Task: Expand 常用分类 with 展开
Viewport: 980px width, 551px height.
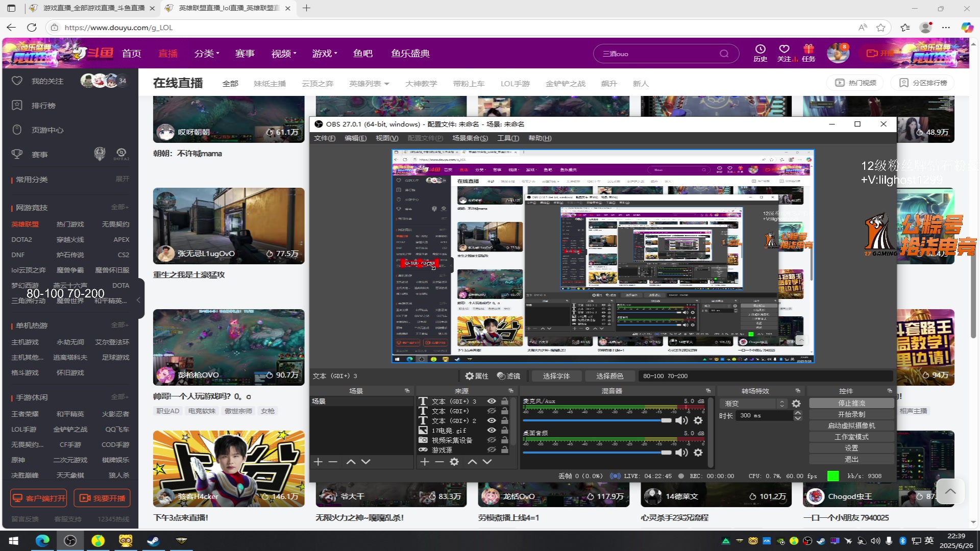Action: pos(122,179)
